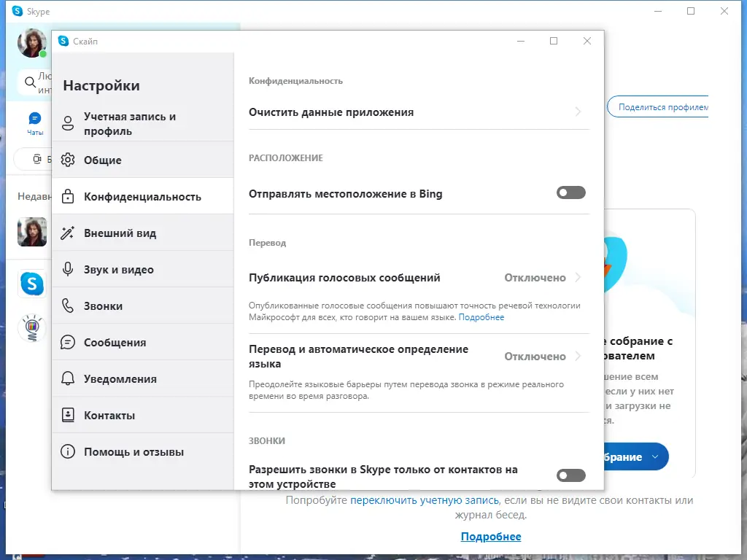Click the meet now camera icon in Skype

[37, 159]
